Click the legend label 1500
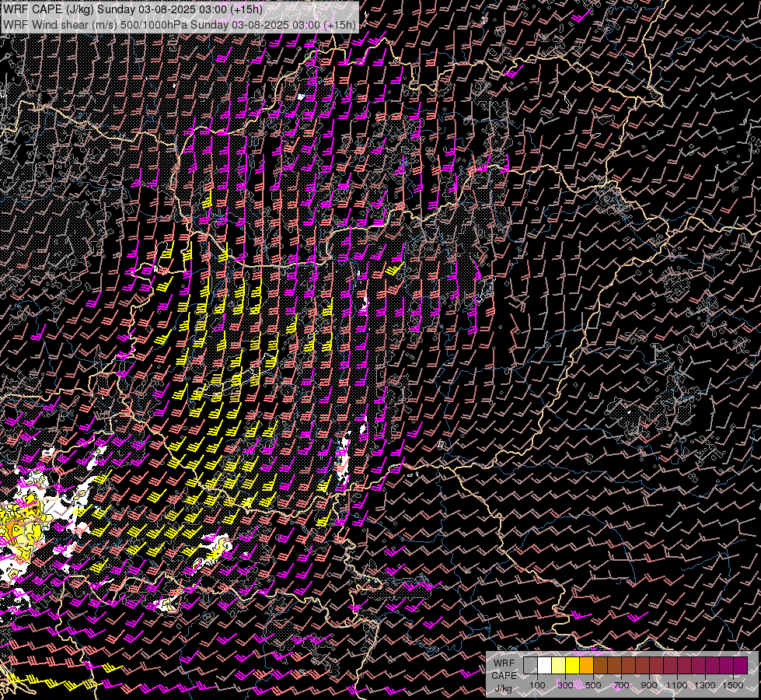This screenshot has width=761, height=700. pyautogui.click(x=733, y=685)
